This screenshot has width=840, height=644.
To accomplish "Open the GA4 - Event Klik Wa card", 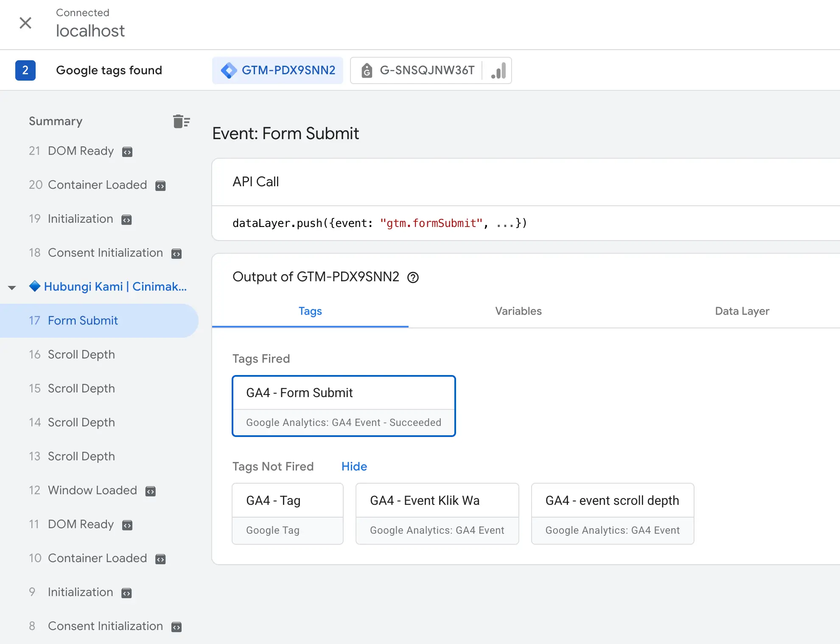I will (x=437, y=514).
